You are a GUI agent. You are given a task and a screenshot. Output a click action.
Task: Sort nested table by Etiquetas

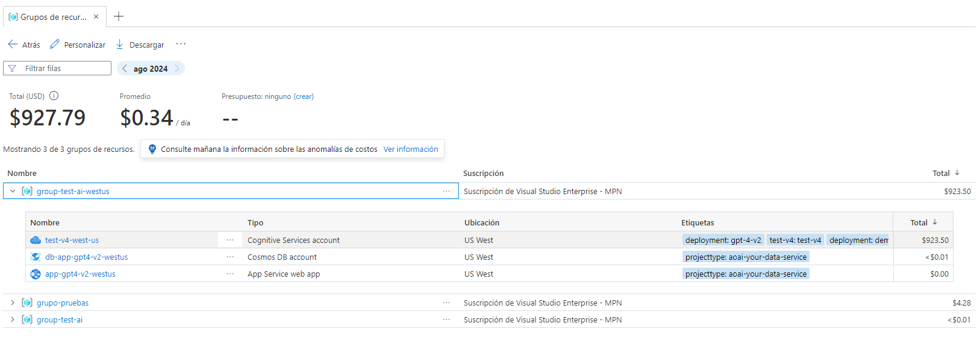pyautogui.click(x=698, y=222)
